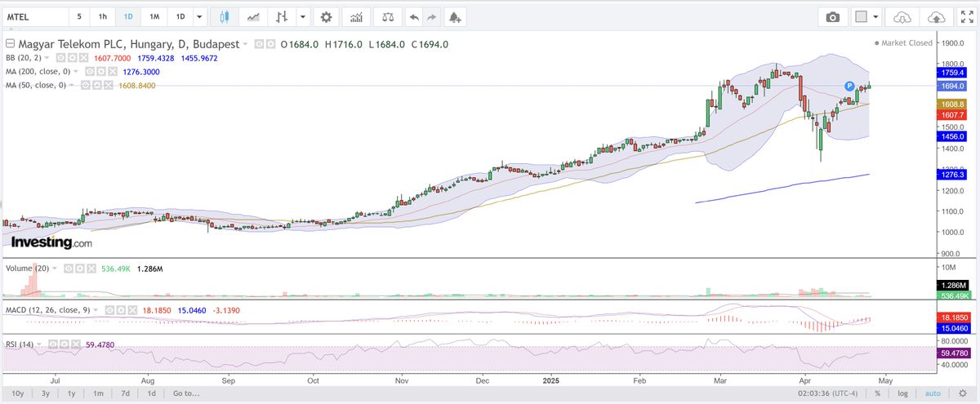Screen dimensions: 980x404
Task: Select the 1h interval
Action: 102,16
